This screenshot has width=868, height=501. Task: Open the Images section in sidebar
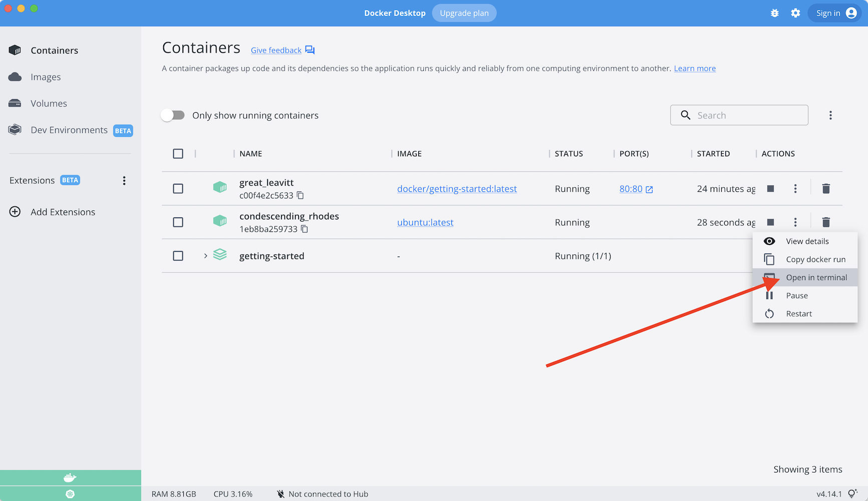tap(46, 77)
